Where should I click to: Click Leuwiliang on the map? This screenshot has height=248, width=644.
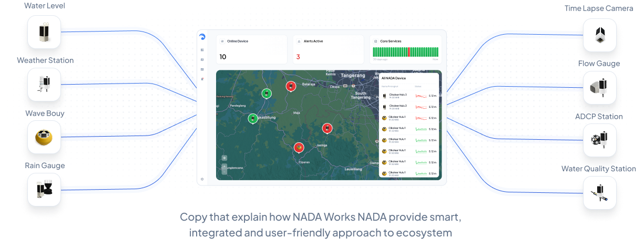pos(353,169)
